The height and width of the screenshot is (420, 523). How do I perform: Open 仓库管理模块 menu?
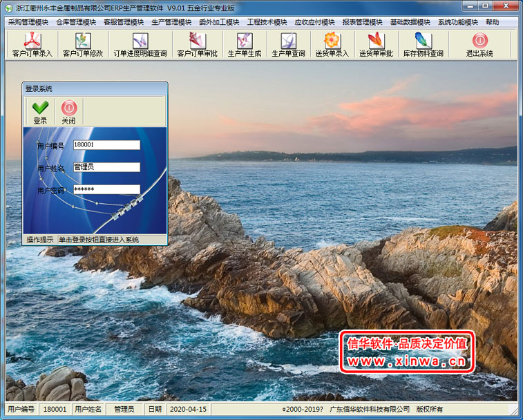tap(76, 22)
